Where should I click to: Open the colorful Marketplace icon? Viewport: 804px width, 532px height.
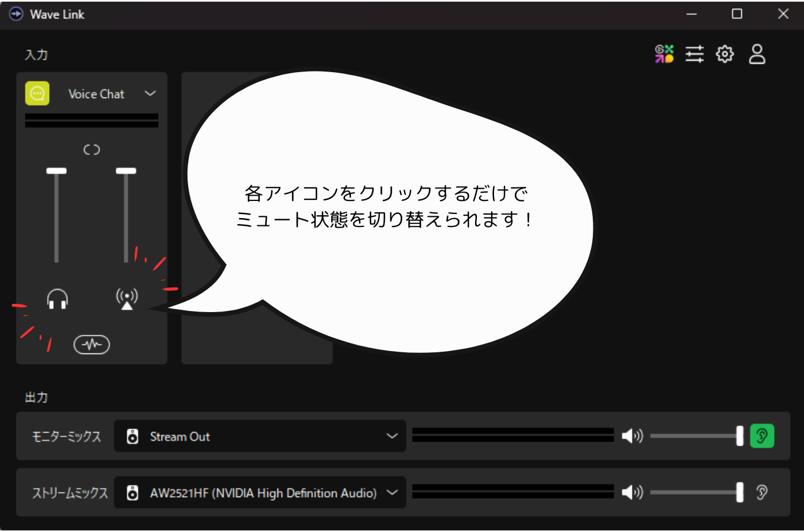coord(664,54)
